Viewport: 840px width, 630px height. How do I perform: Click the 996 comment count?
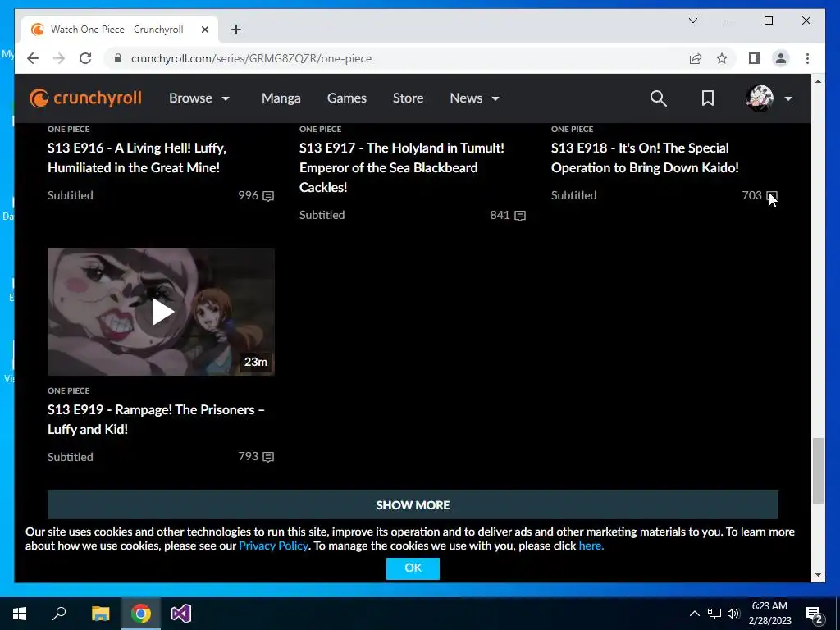point(248,195)
